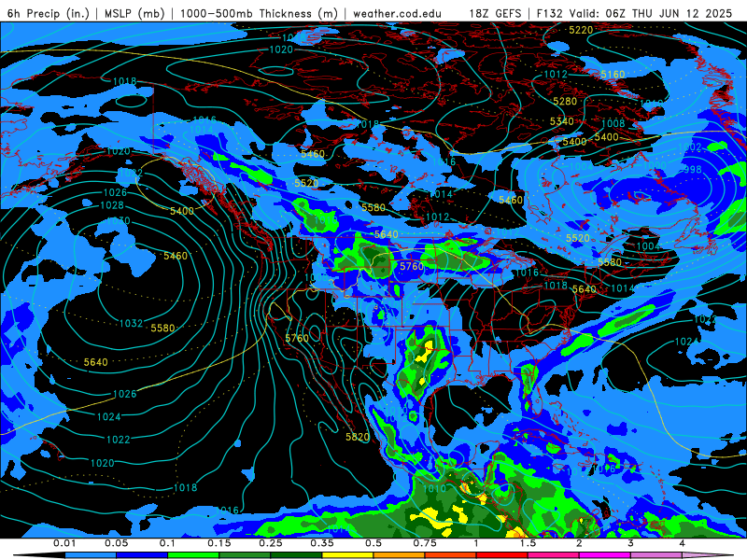Click the 1002 pressure contour label

tap(690, 147)
